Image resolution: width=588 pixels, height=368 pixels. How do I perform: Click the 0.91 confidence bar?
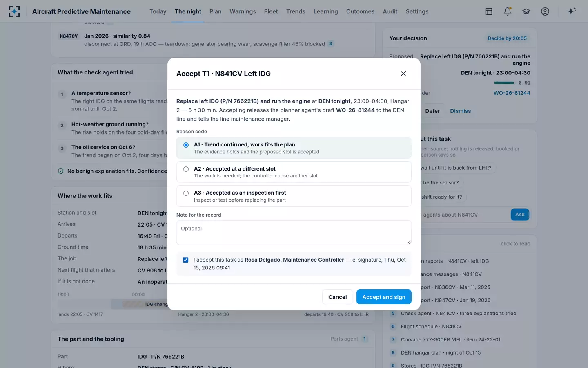504,83
